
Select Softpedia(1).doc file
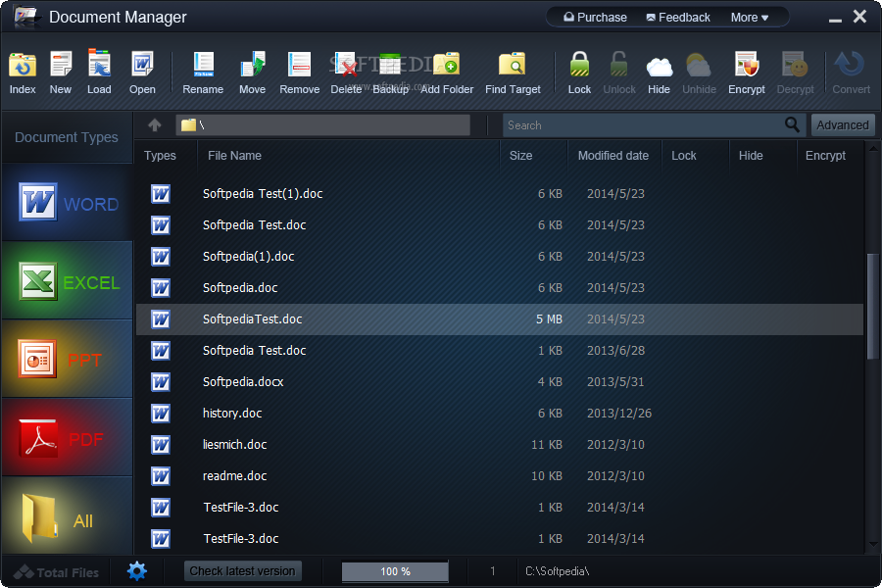click(248, 257)
